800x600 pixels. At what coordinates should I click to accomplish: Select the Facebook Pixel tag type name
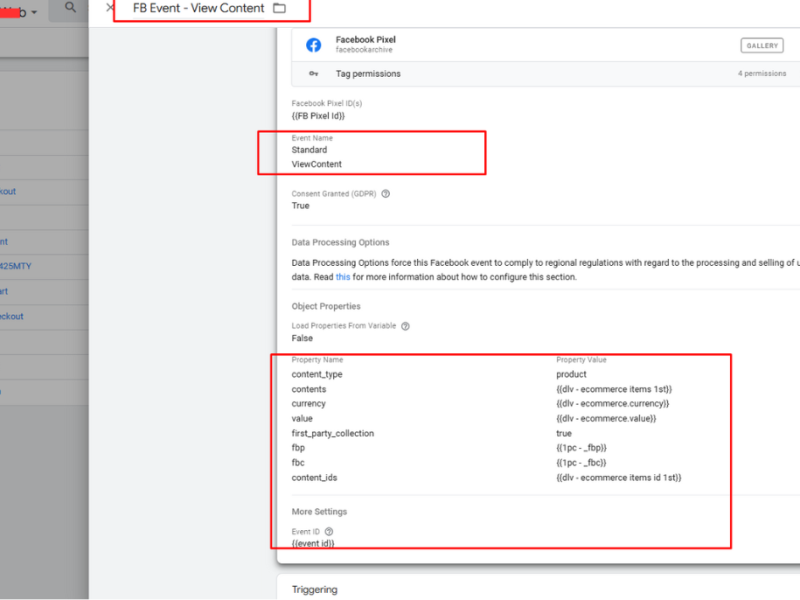[365, 39]
